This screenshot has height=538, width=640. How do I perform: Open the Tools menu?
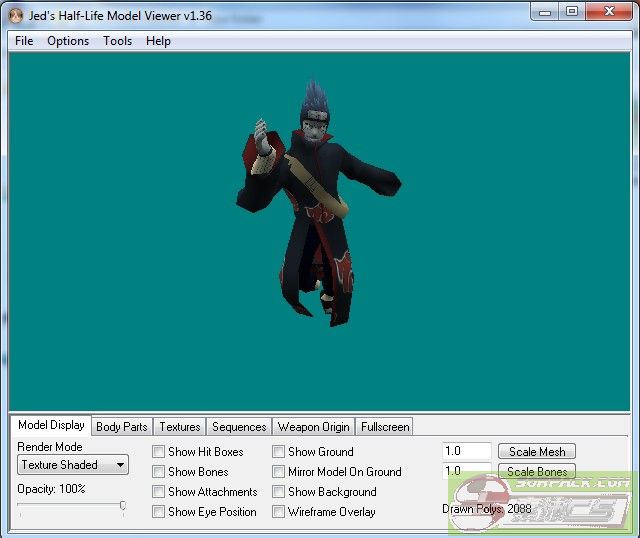(117, 41)
